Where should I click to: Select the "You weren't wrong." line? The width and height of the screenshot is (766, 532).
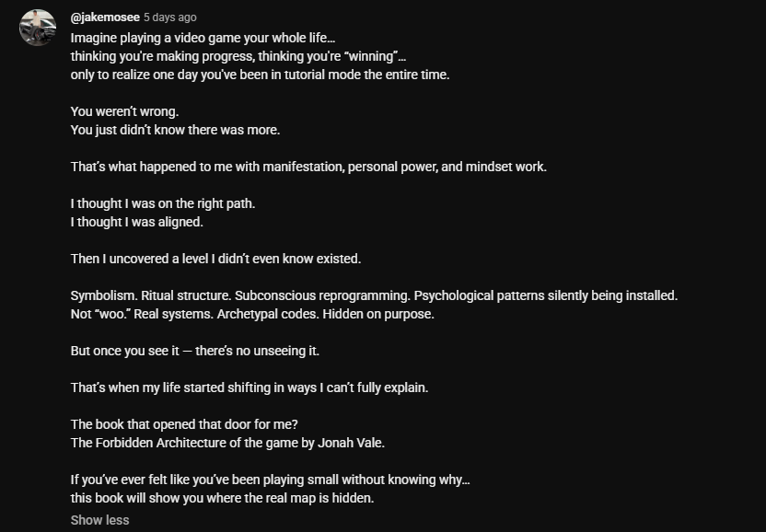124,111
